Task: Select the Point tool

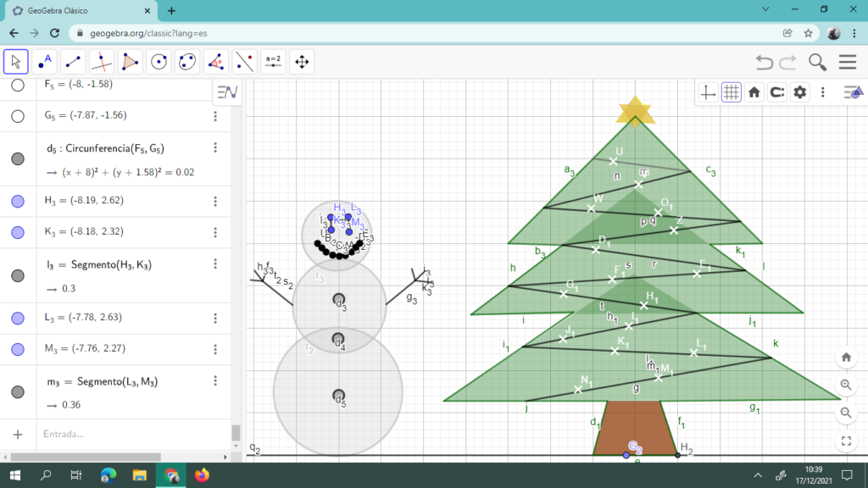Action: [x=45, y=62]
